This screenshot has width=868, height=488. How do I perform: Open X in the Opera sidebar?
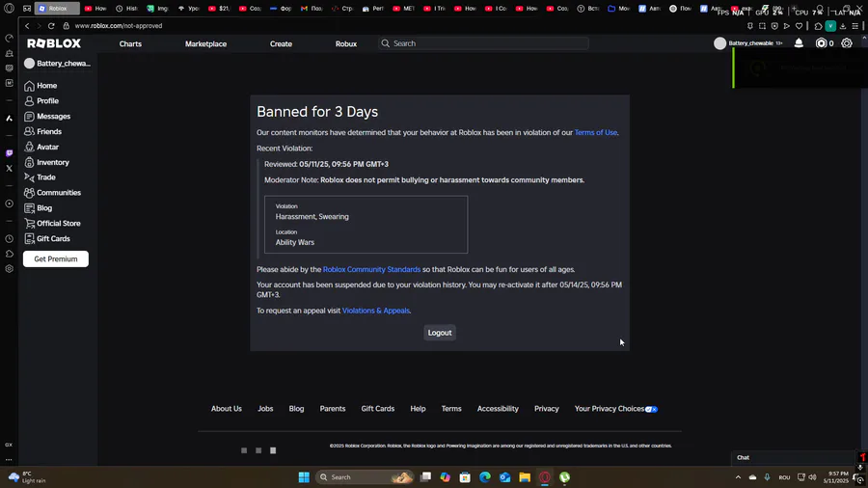tap(10, 168)
